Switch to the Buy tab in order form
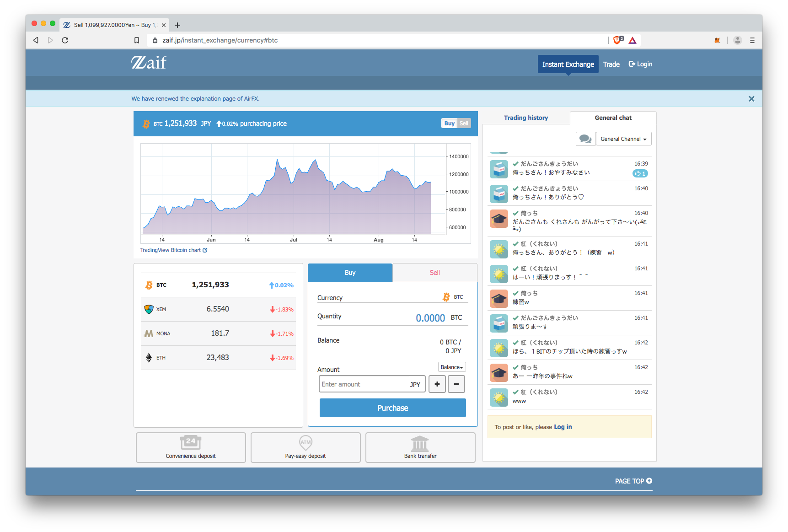The width and height of the screenshot is (788, 532). tap(350, 273)
